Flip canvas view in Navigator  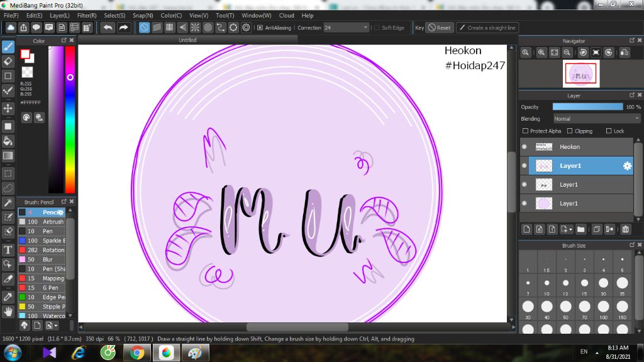[625, 53]
